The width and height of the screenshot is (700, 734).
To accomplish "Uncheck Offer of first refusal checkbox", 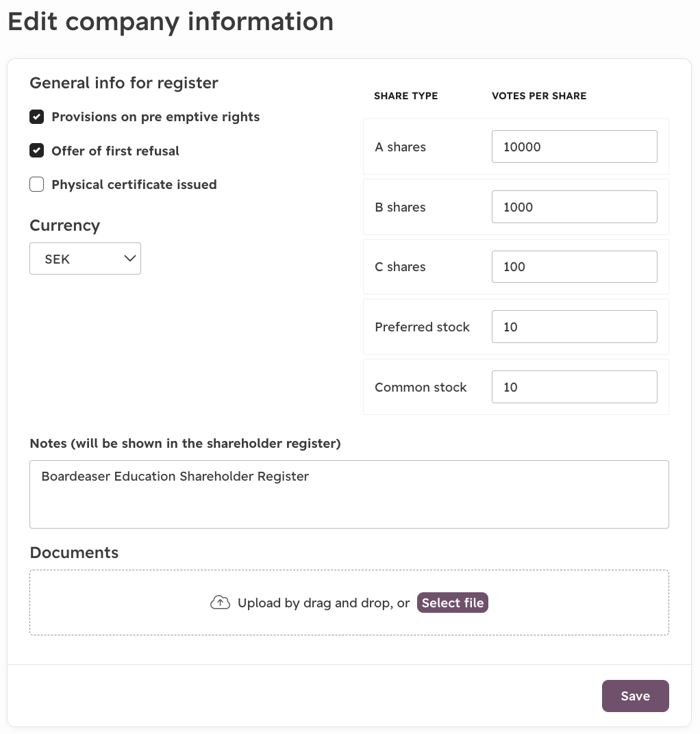I will coord(36,151).
